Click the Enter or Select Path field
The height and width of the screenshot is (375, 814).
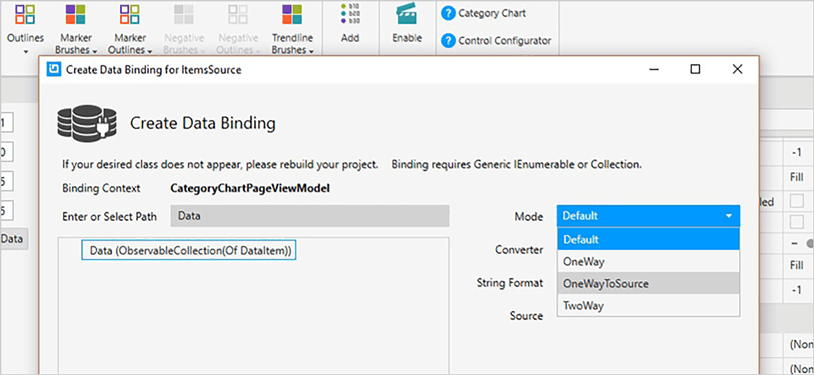pyautogui.click(x=309, y=216)
